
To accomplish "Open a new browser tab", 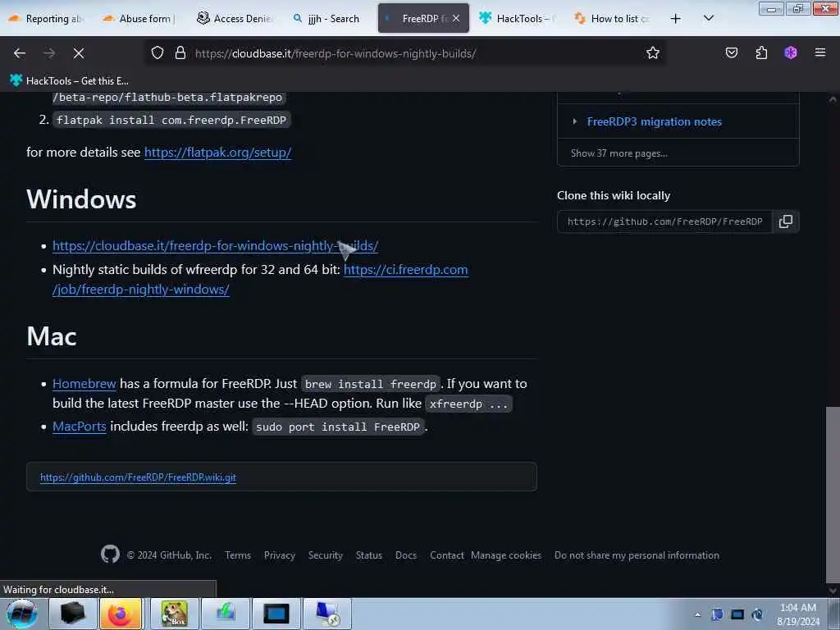I will pos(676,18).
